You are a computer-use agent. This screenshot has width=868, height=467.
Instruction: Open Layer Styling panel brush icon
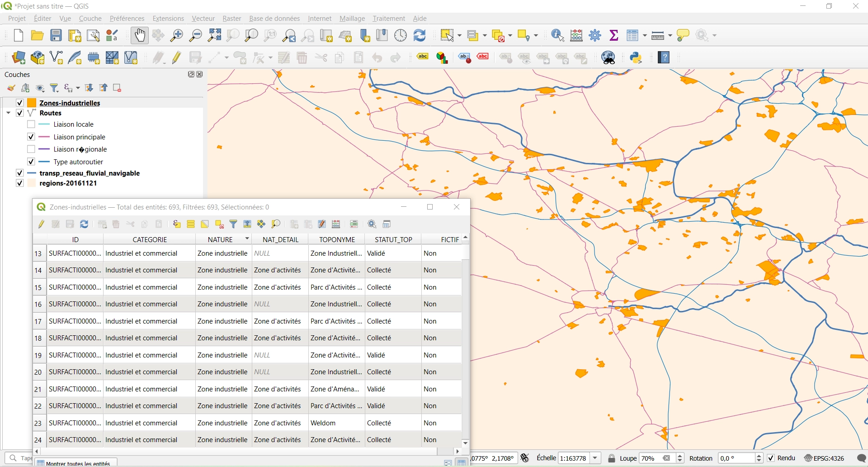[x=11, y=88]
